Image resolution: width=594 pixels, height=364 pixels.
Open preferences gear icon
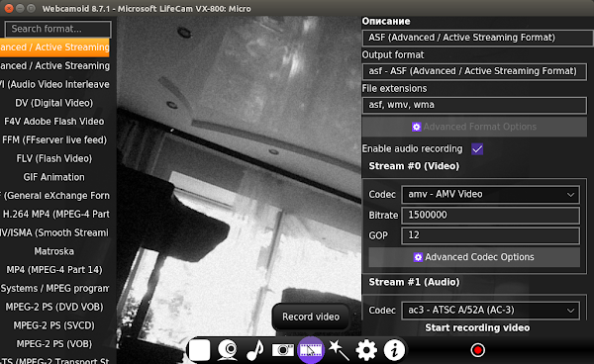(366, 350)
